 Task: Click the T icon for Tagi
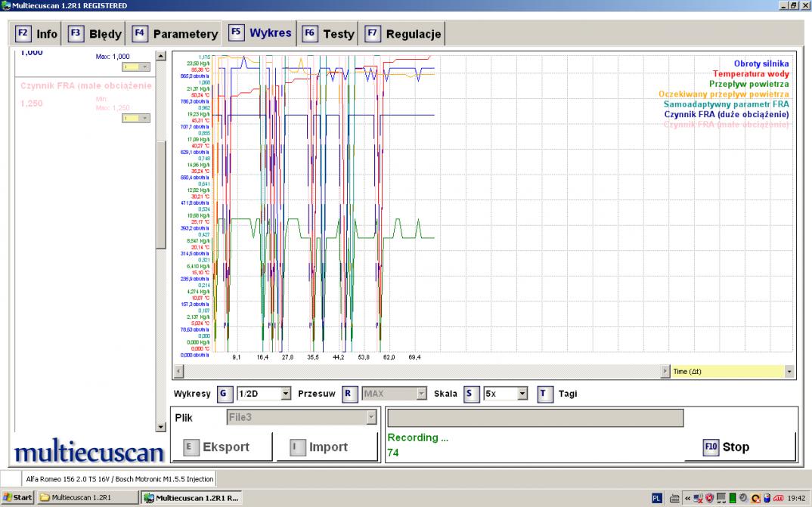[x=544, y=394]
